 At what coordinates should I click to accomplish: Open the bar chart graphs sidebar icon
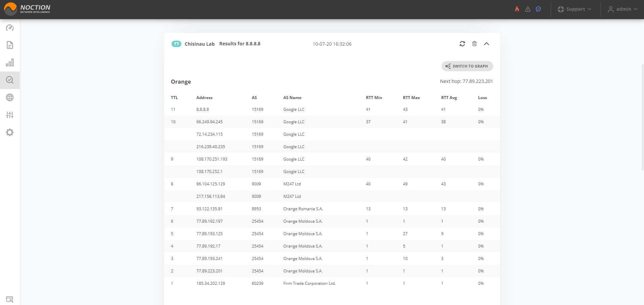click(x=10, y=62)
